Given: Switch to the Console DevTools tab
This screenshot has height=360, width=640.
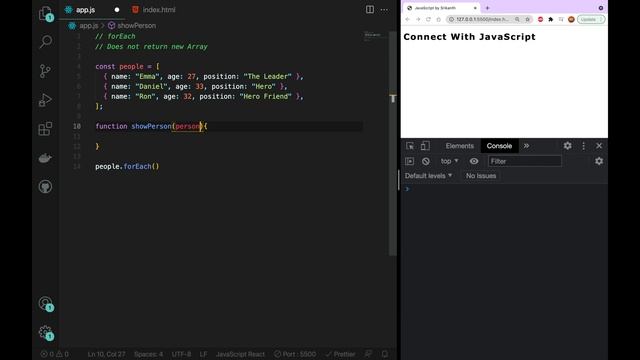Looking at the screenshot, I should [499, 146].
